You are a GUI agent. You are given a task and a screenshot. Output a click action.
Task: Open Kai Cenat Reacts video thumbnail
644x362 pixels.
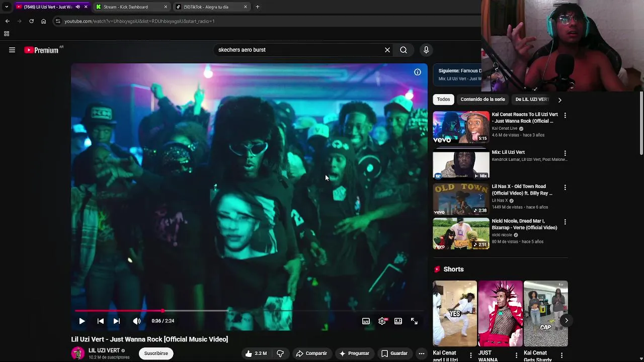click(461, 127)
